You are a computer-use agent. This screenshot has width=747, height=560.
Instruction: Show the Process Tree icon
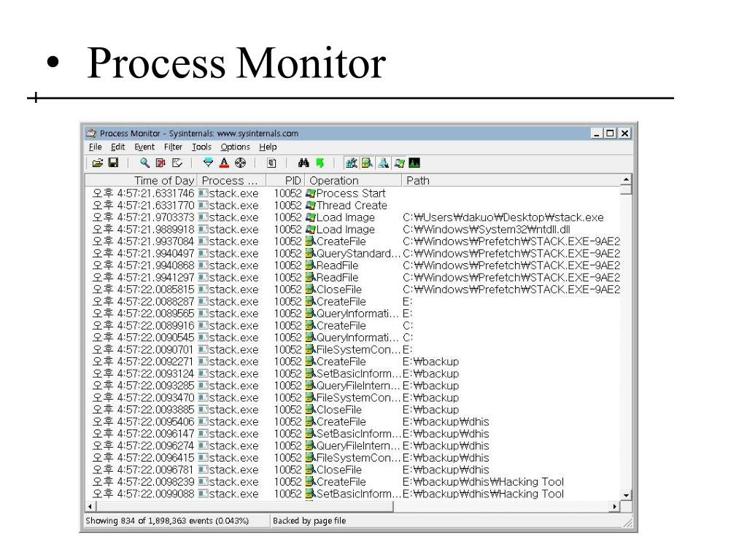point(271,163)
